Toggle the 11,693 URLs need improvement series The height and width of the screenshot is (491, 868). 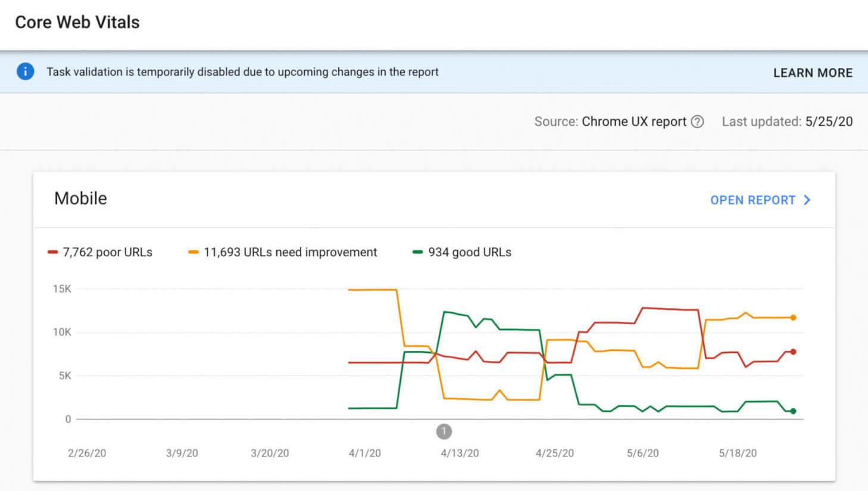(290, 252)
